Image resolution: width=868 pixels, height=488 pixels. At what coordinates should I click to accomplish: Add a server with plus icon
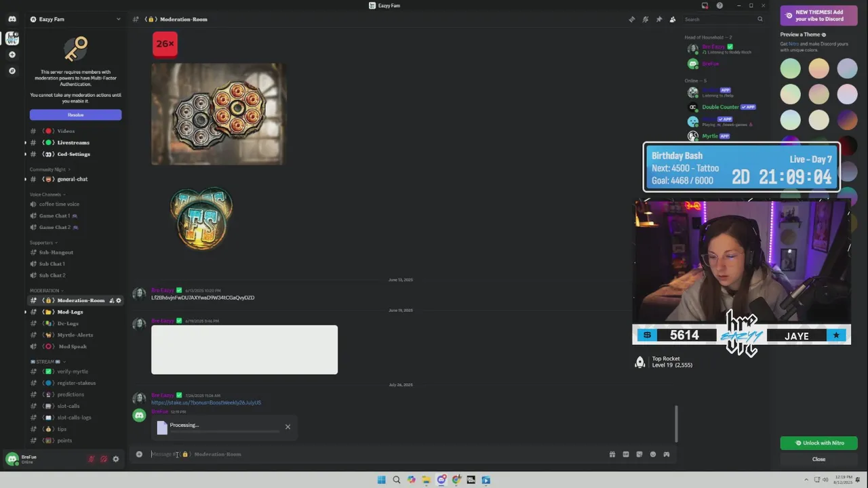12,55
